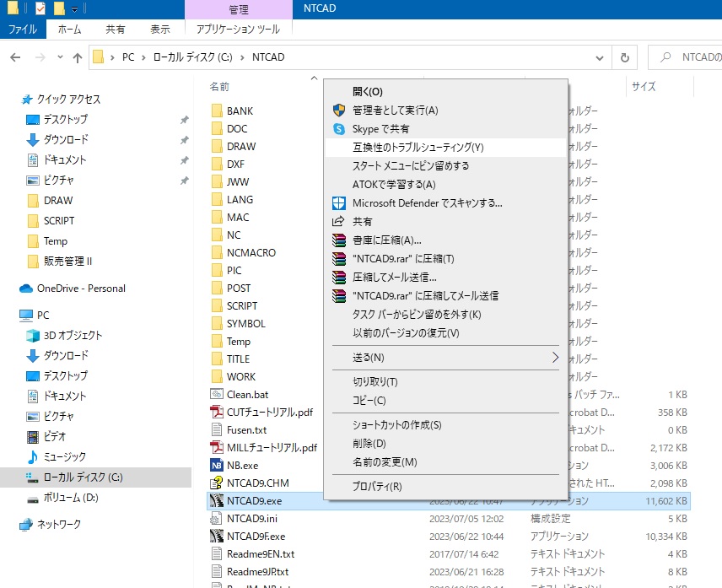Click the OneDrive - Personal cloud icon
The height and width of the screenshot is (588, 722).
coord(26,289)
